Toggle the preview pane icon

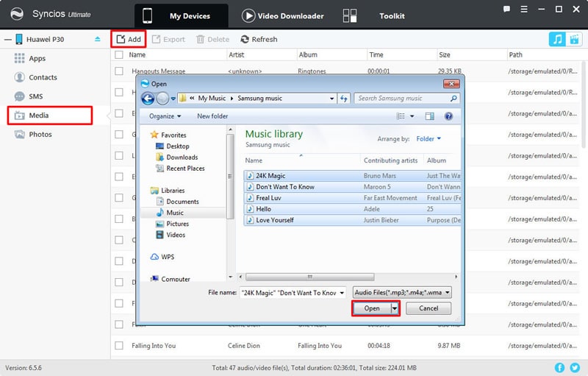(429, 116)
